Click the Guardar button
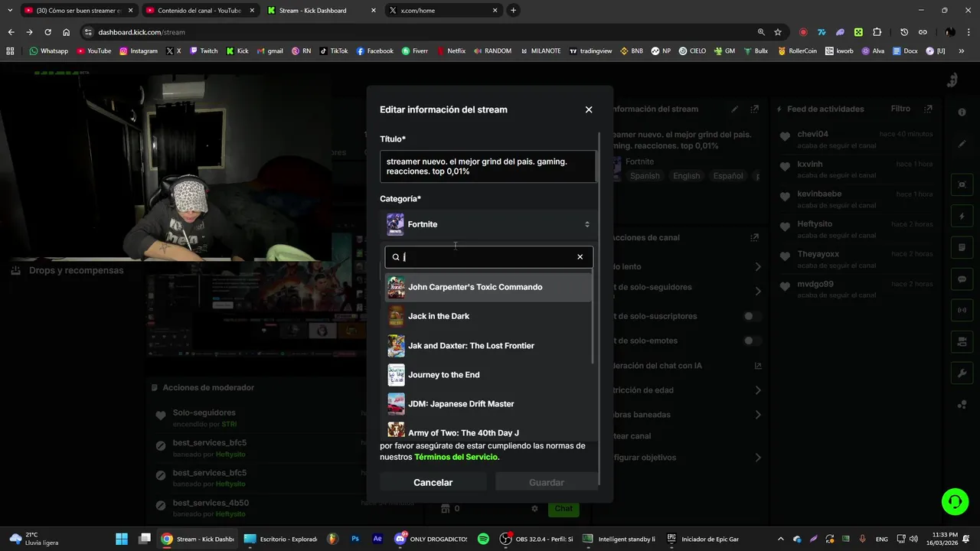This screenshot has height=551, width=980. point(547,482)
